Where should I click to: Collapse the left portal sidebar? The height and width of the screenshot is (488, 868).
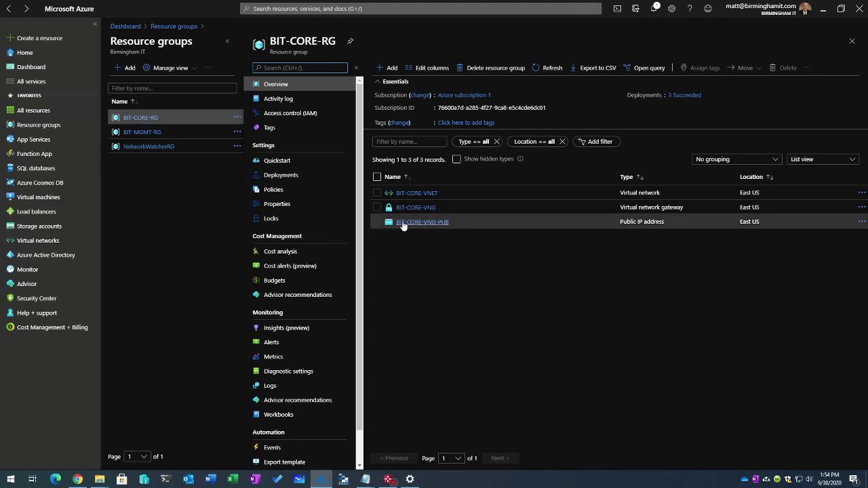95,24
